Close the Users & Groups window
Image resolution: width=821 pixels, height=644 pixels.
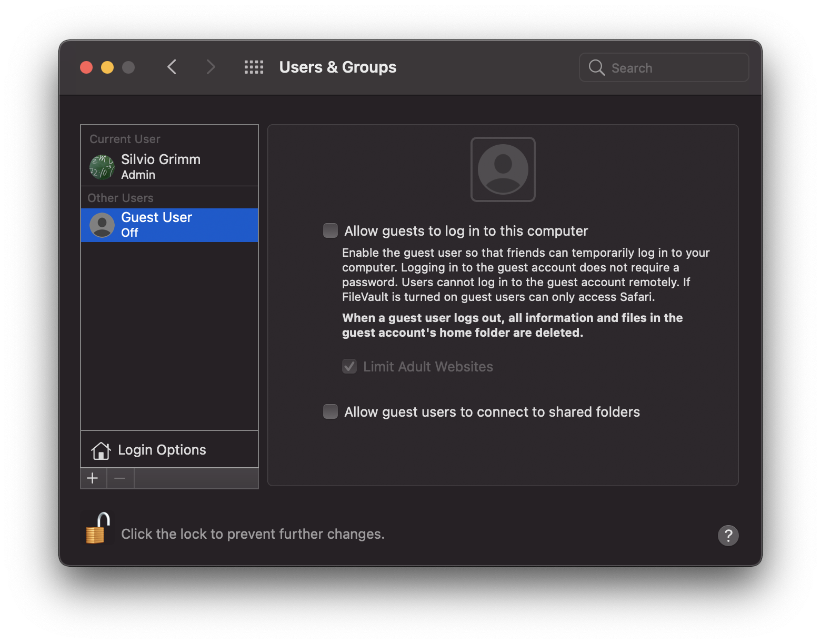(x=86, y=67)
